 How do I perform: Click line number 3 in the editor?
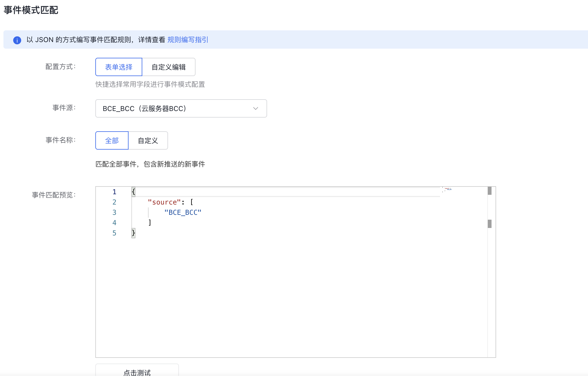click(x=114, y=213)
